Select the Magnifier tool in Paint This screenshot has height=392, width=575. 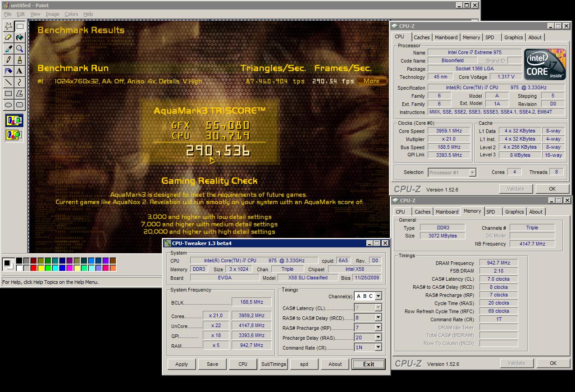20,49
